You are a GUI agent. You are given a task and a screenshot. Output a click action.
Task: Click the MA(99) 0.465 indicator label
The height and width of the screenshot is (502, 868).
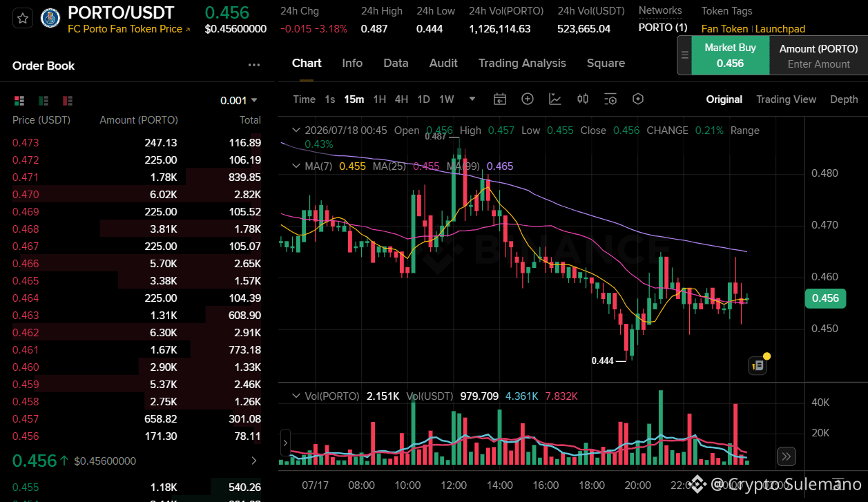tap(480, 166)
